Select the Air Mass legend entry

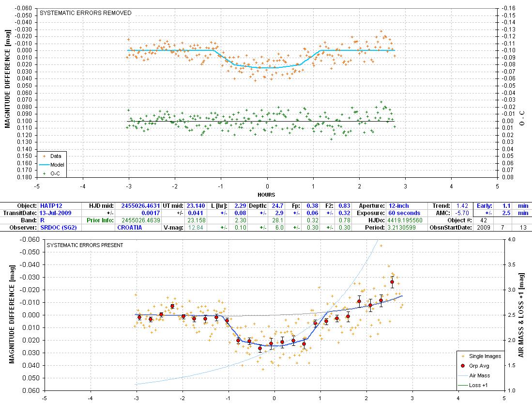[x=474, y=375]
